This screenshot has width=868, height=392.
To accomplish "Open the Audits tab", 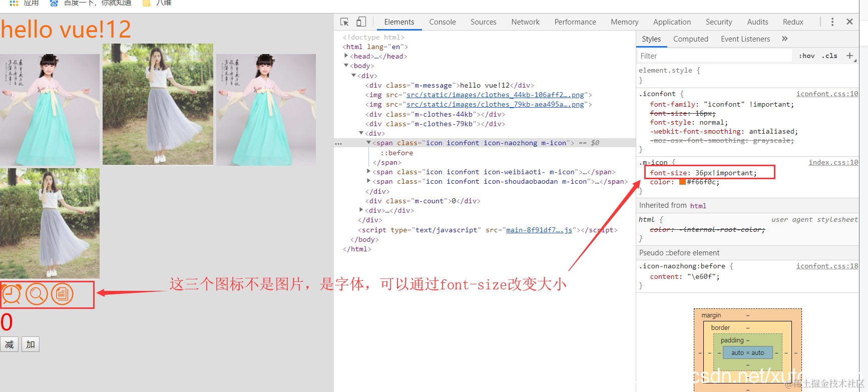I will [x=758, y=22].
